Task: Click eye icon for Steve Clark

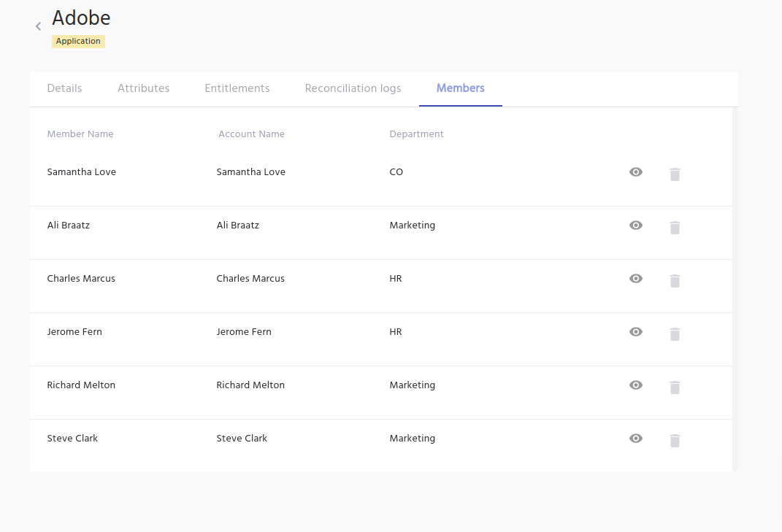Action: coord(636,439)
